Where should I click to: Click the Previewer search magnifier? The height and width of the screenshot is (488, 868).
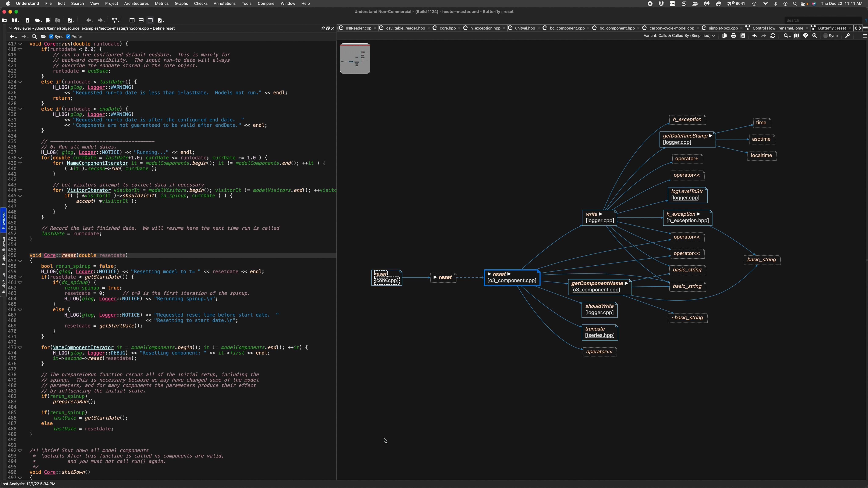(x=34, y=36)
